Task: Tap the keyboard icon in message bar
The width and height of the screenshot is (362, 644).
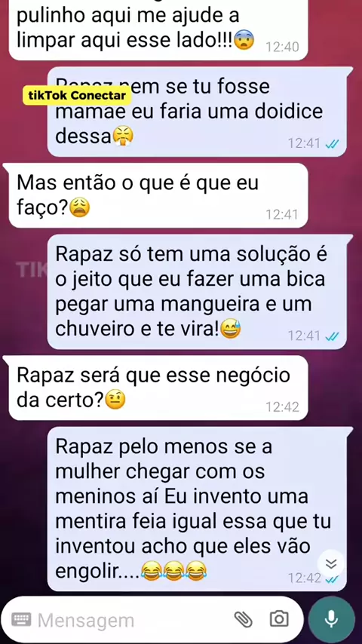Action: click(21, 619)
